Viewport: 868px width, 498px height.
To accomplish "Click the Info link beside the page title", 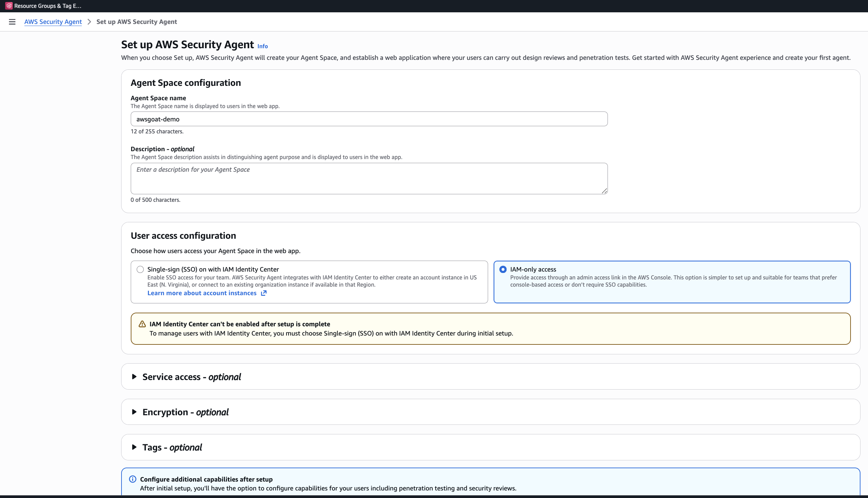I will click(262, 46).
